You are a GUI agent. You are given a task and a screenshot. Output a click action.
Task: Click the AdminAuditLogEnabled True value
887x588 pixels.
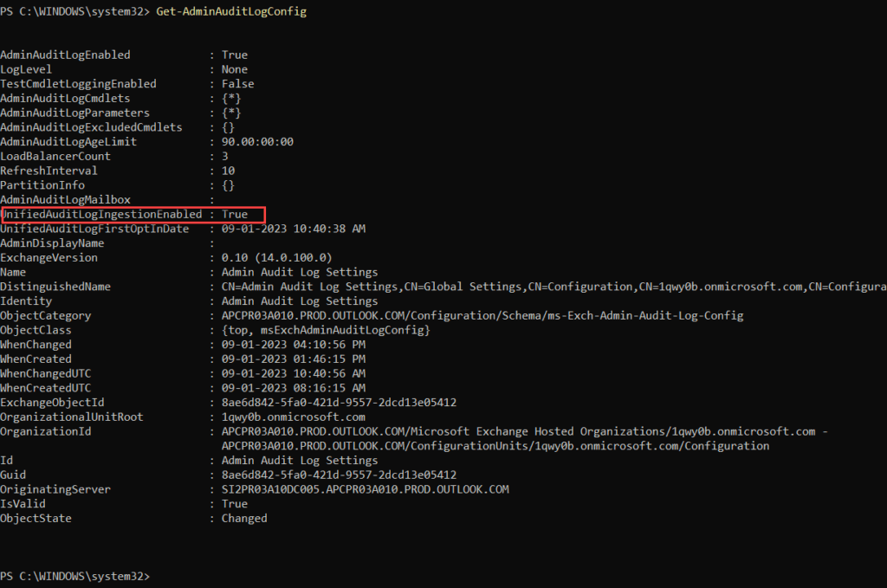(235, 55)
